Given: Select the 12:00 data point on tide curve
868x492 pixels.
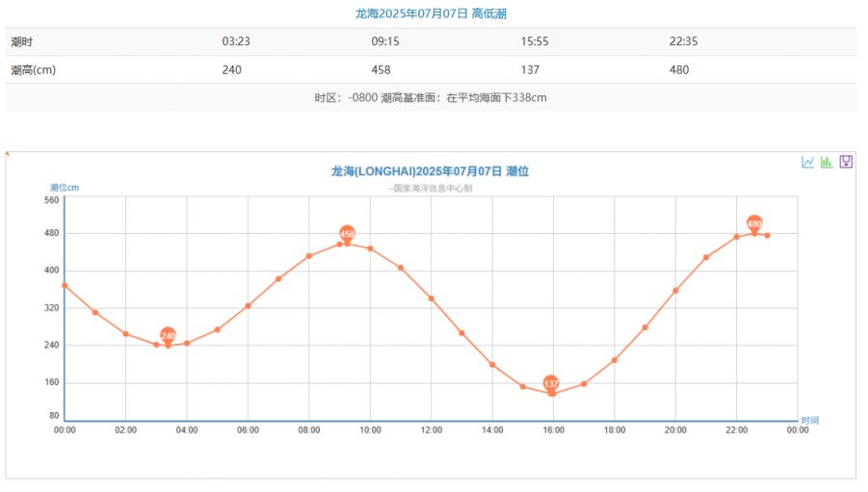Looking at the screenshot, I should (x=431, y=298).
